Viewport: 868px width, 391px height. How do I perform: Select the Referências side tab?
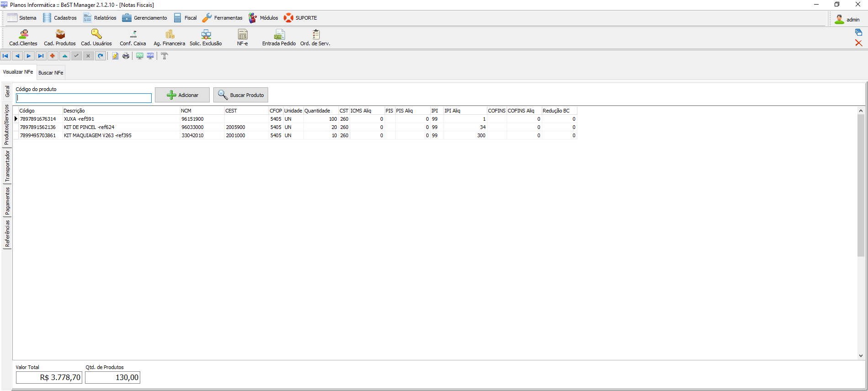click(7, 233)
